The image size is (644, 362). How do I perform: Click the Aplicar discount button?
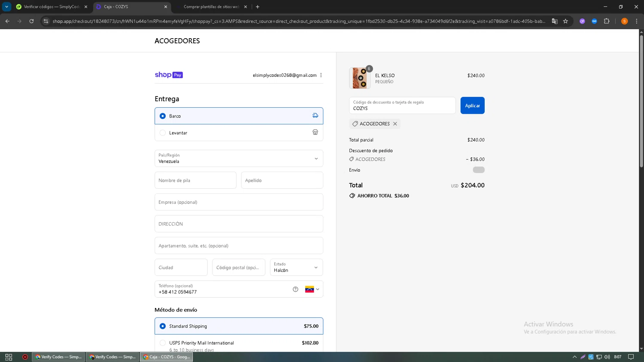pos(472,106)
